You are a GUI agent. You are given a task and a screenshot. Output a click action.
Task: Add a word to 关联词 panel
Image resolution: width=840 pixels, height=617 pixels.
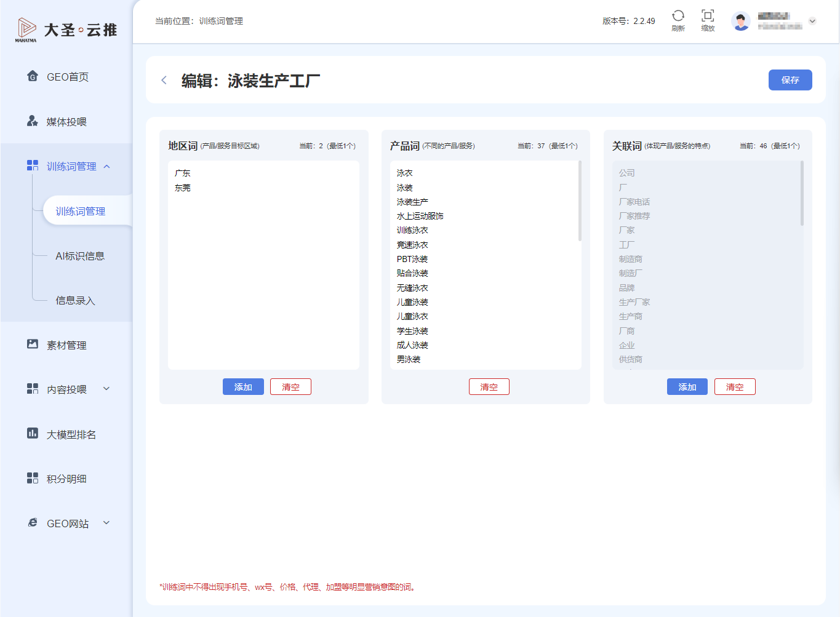coord(687,387)
